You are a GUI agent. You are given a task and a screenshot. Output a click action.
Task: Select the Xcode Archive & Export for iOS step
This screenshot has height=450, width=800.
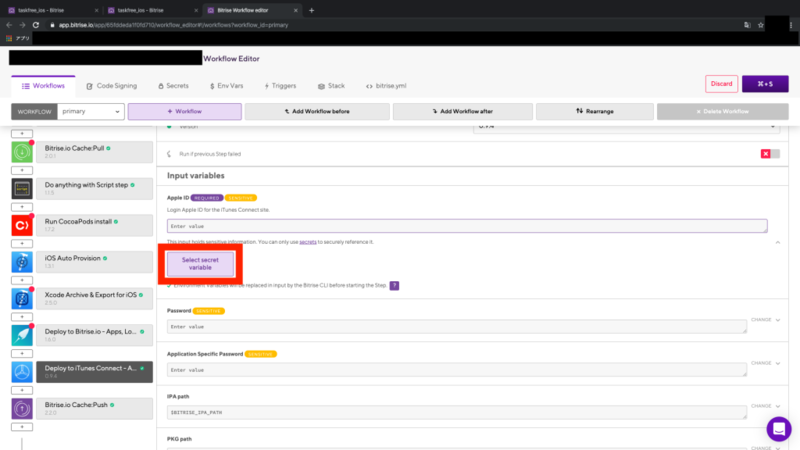pos(94,298)
